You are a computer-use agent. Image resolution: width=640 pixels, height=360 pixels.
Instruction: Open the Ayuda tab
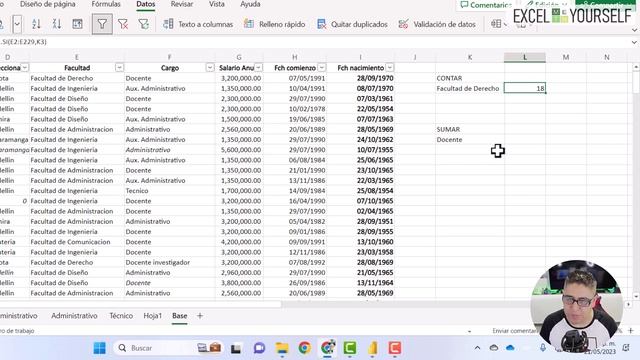(250, 4)
